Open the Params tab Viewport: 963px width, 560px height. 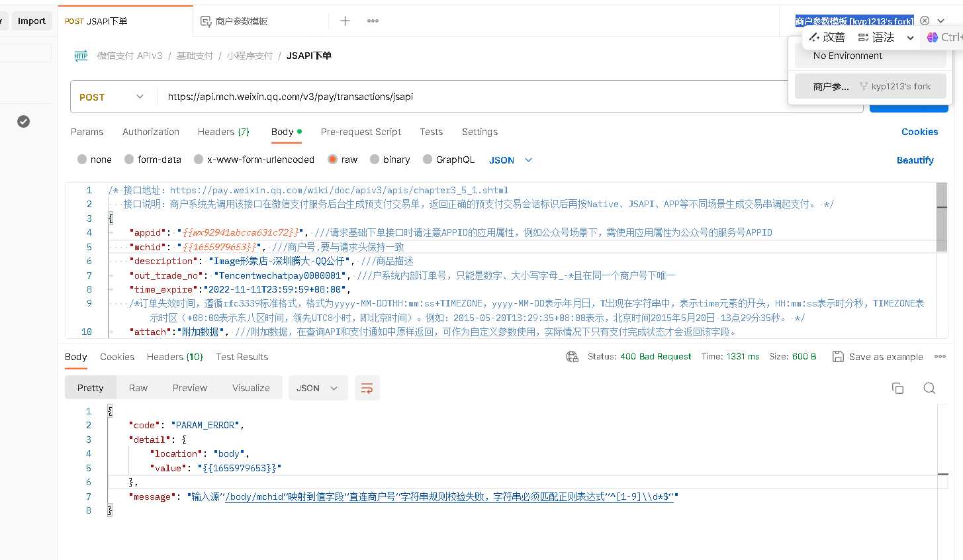pyautogui.click(x=87, y=132)
